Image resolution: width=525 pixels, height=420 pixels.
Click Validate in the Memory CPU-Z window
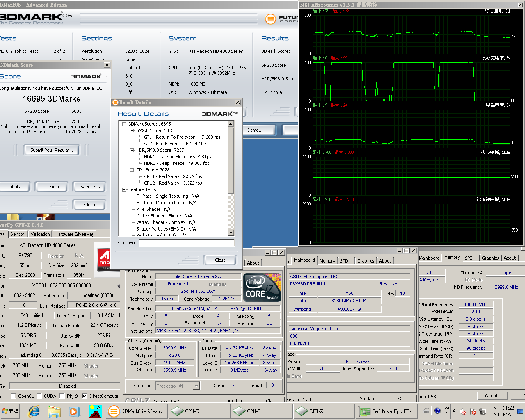[x=492, y=396]
